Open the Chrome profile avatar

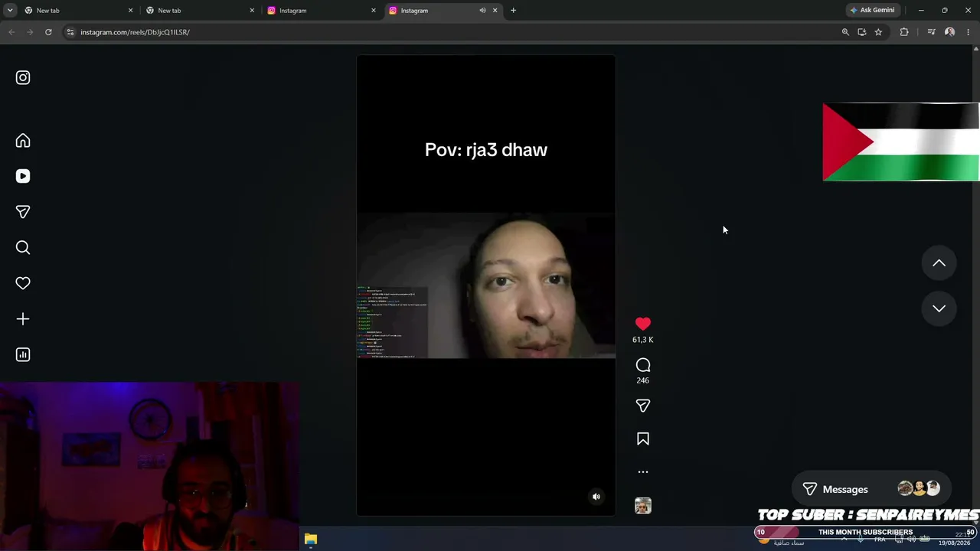click(x=949, y=32)
